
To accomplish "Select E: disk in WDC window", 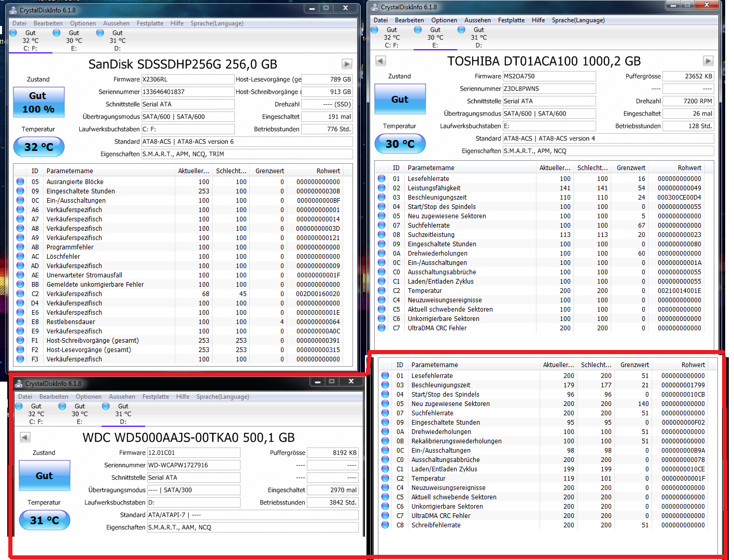I will point(79,414).
